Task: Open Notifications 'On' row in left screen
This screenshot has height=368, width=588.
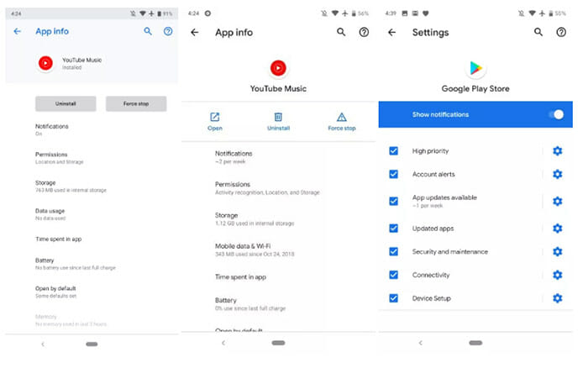Action: click(x=92, y=129)
